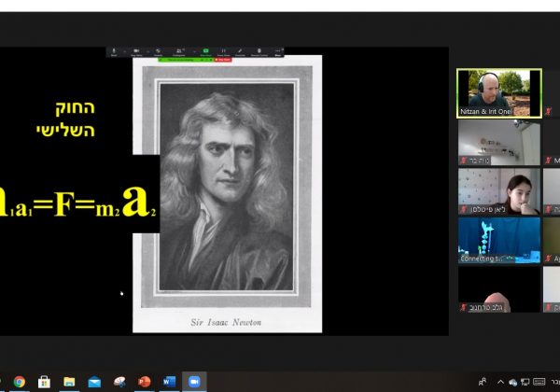Open File Explorer from the taskbar
This screenshot has width=560, height=392.
pos(69,382)
